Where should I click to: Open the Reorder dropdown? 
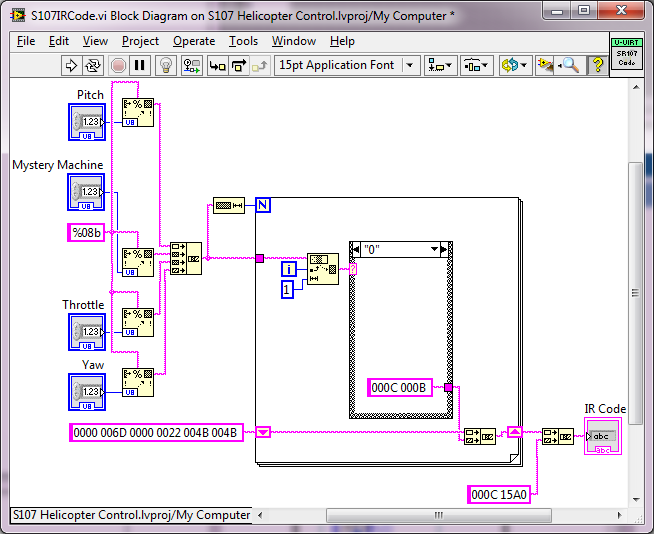[x=516, y=65]
